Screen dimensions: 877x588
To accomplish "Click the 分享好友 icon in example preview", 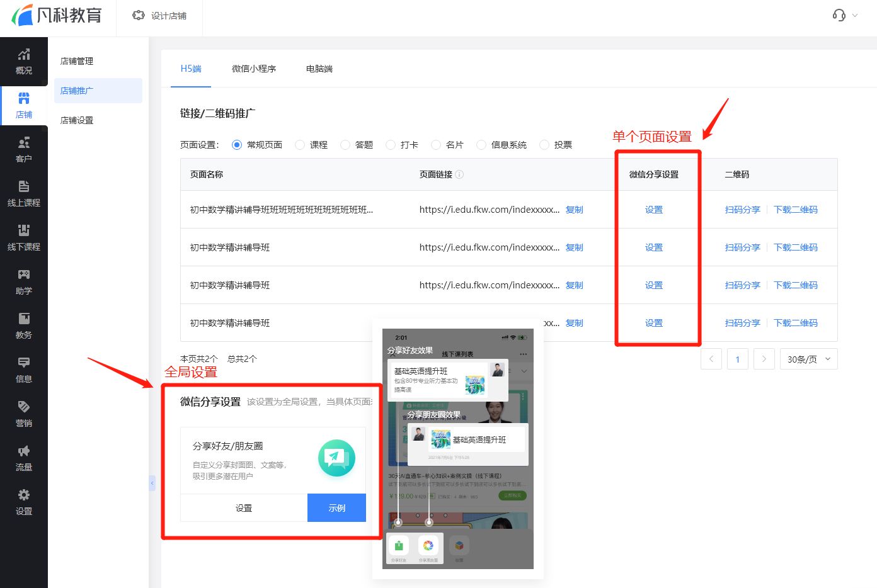I will (399, 546).
